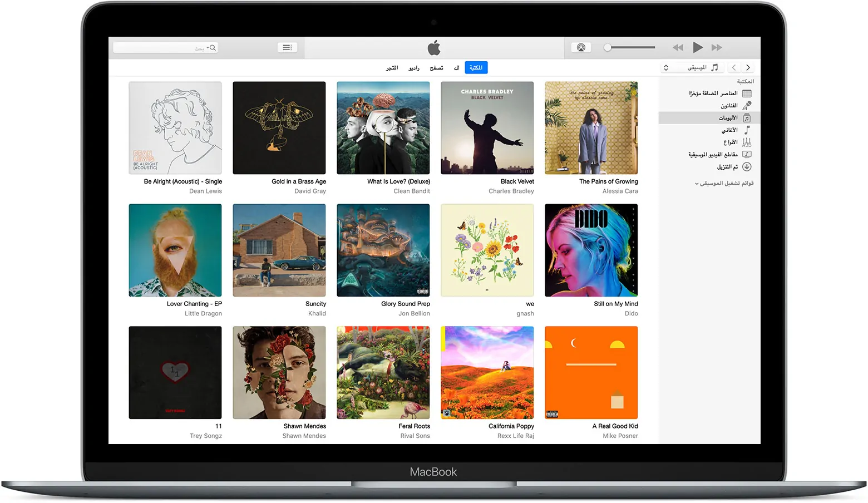Click the right-pointing navigation chevron
868x503 pixels.
[748, 67]
